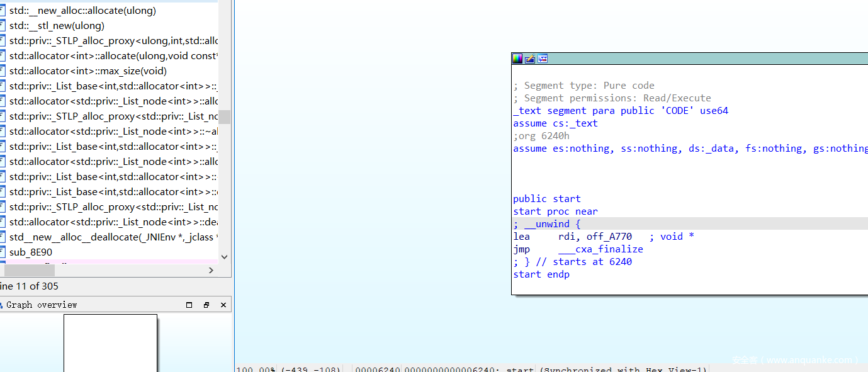
Task: Click the function list scroll-right arrow
Action: 211,270
